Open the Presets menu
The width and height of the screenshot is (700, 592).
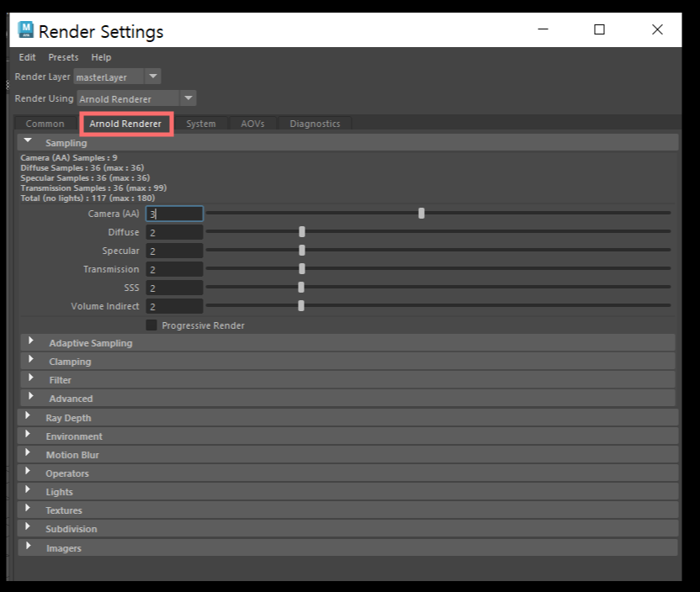(63, 57)
